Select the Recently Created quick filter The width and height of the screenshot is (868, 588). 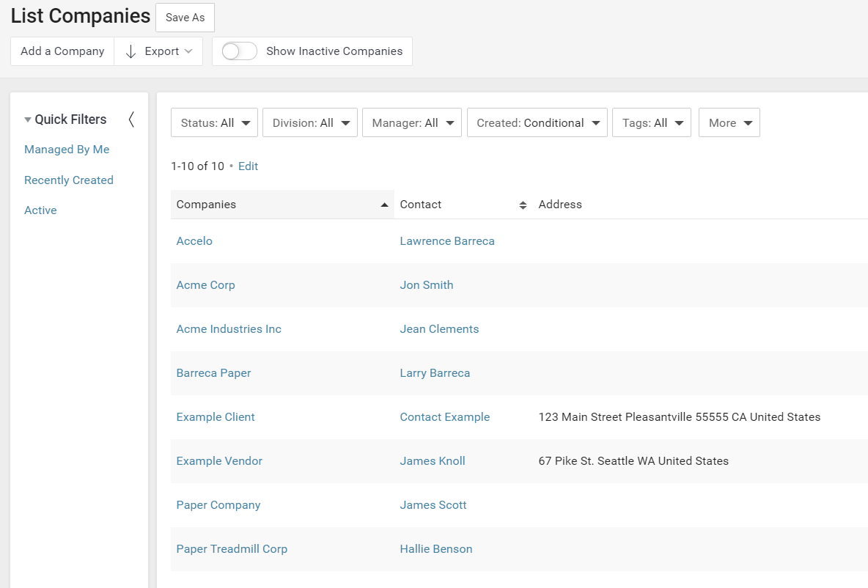tap(68, 180)
